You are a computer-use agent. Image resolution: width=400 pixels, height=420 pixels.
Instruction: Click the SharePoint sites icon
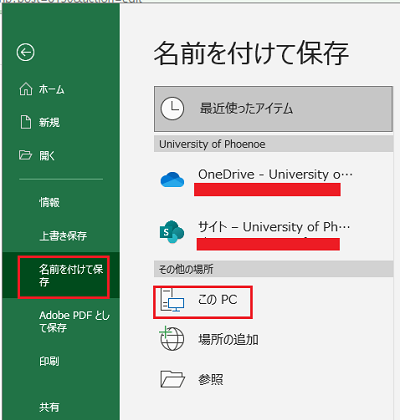[x=172, y=231]
